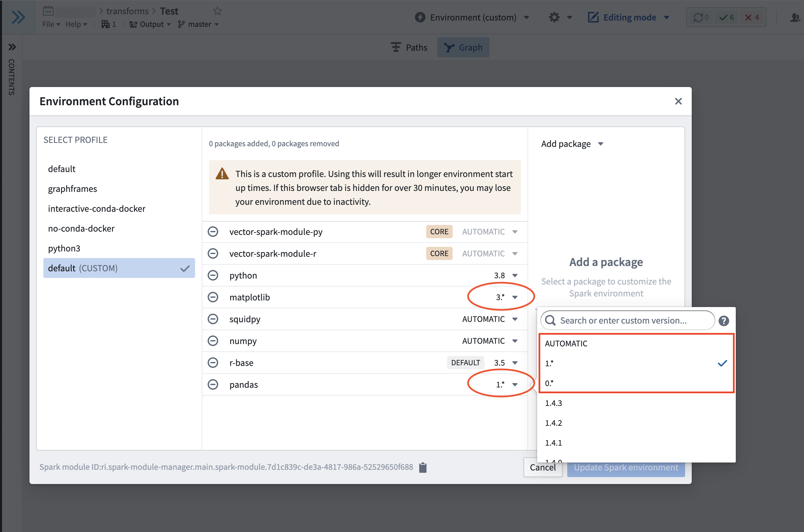Open the matplotlib version dropdown
The image size is (804, 532).
506,297
